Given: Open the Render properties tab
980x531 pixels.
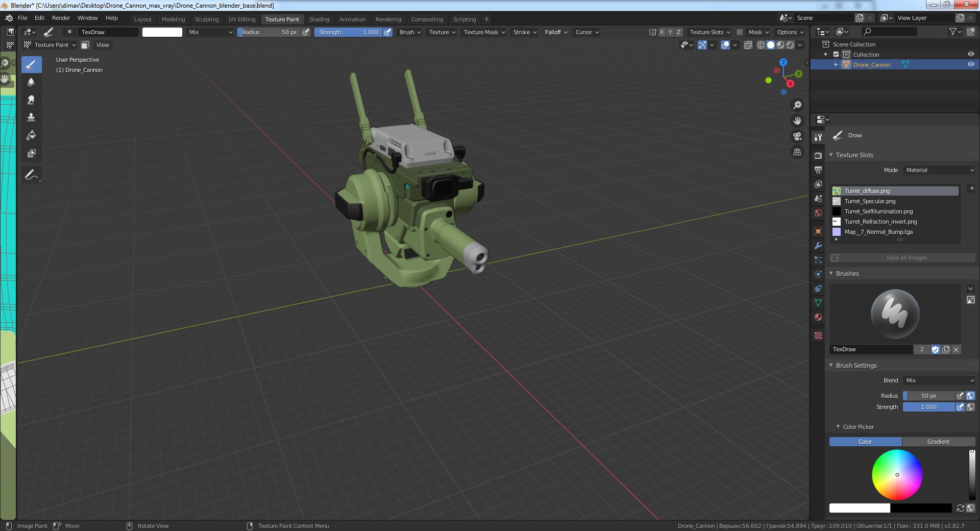Looking at the screenshot, I should point(818,155).
